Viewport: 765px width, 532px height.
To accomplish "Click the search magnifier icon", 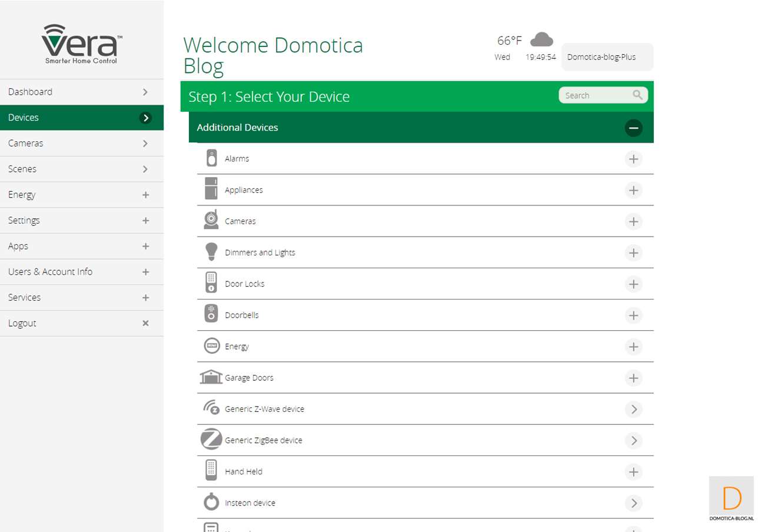I will pos(638,95).
